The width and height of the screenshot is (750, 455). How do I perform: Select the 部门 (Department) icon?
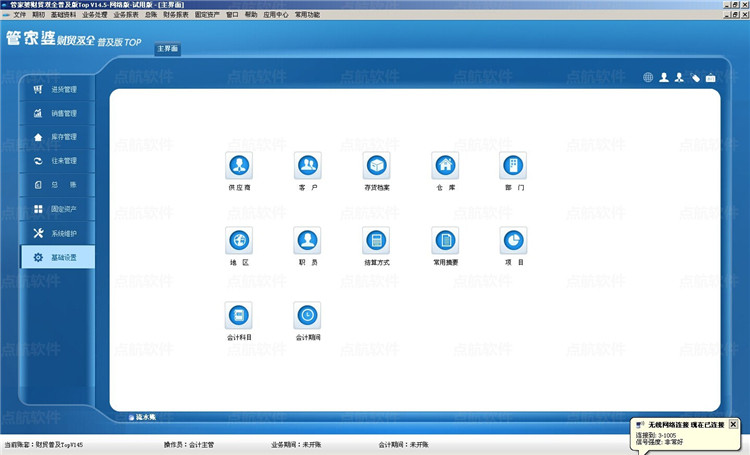513,165
